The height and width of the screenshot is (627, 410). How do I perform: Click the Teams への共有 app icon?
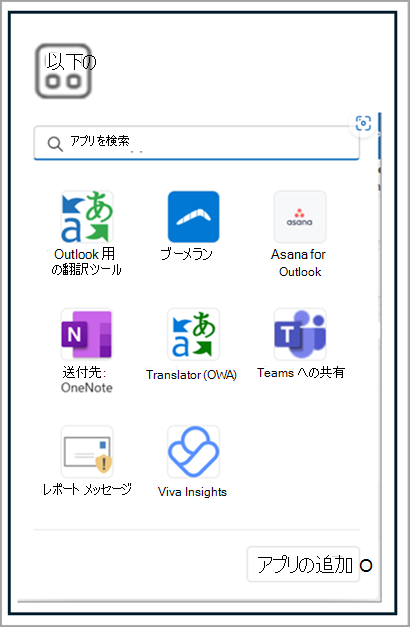(300, 334)
